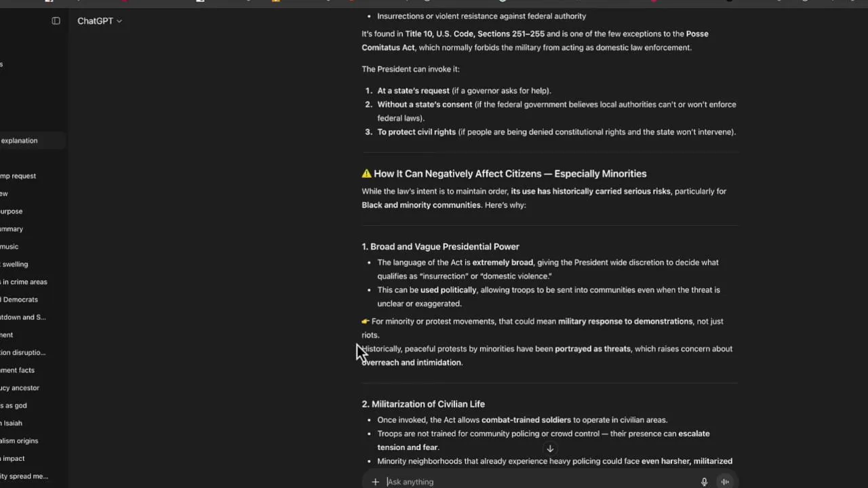Click the plus attach icon in the composer
868x488 pixels.
click(x=375, y=482)
